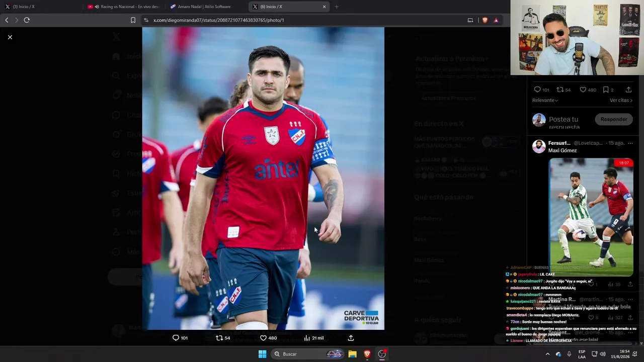Click the Responder button
This screenshot has height=362, width=644.
coord(614,119)
